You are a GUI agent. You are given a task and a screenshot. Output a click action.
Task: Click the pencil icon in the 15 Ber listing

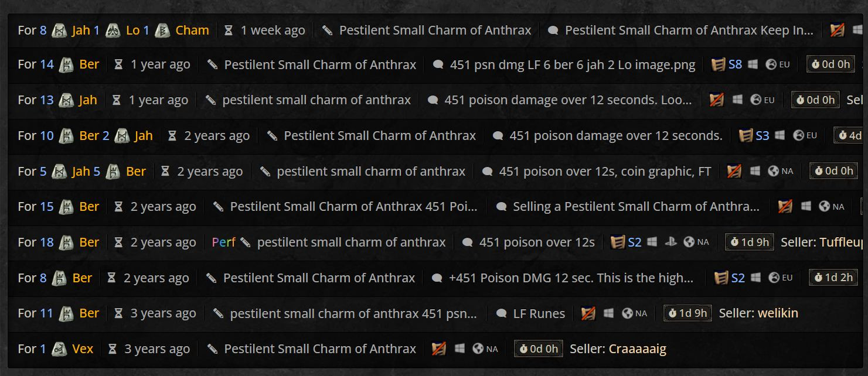pyautogui.click(x=219, y=207)
